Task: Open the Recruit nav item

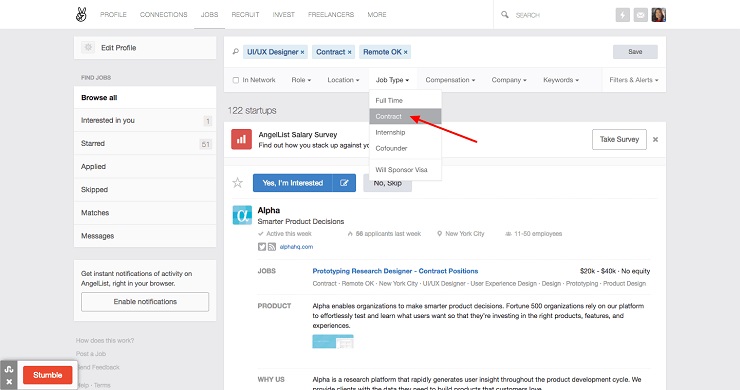Action: pos(245,15)
